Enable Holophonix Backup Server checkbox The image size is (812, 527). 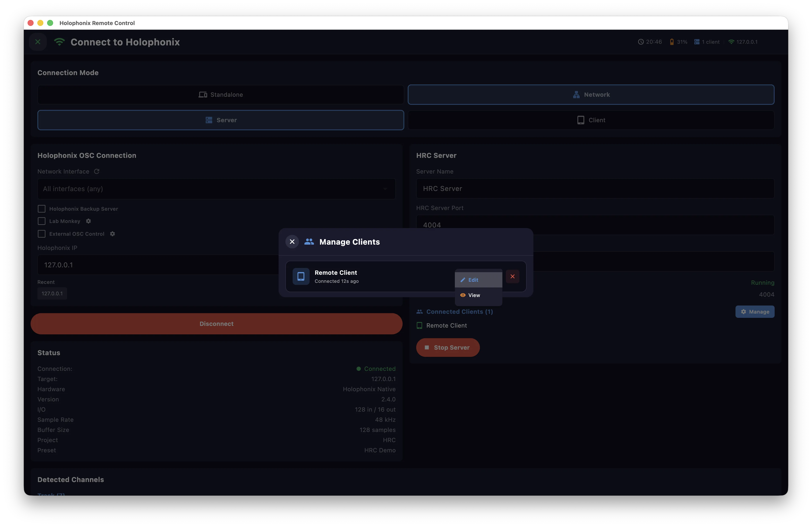click(x=42, y=209)
